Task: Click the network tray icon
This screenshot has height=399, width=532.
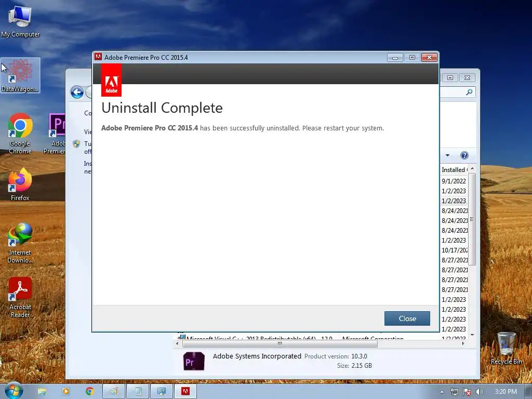Action: coord(454,392)
